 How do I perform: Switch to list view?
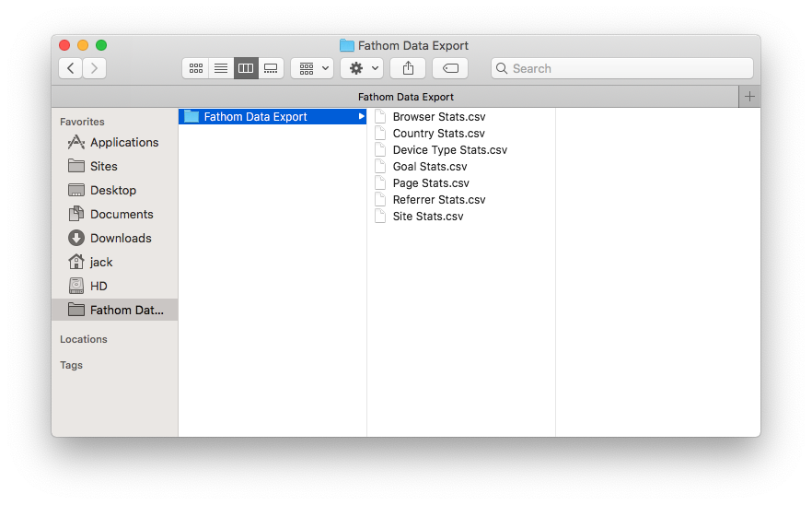[x=221, y=68]
